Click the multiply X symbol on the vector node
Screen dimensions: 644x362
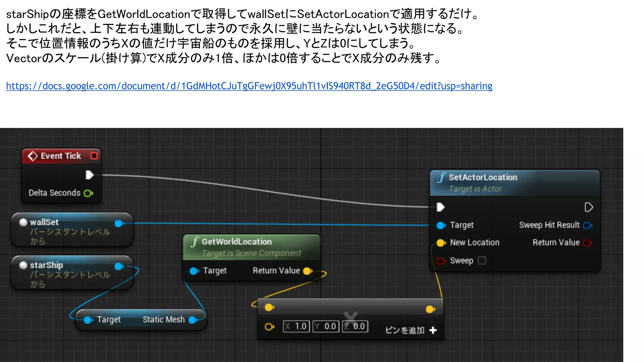click(x=351, y=318)
